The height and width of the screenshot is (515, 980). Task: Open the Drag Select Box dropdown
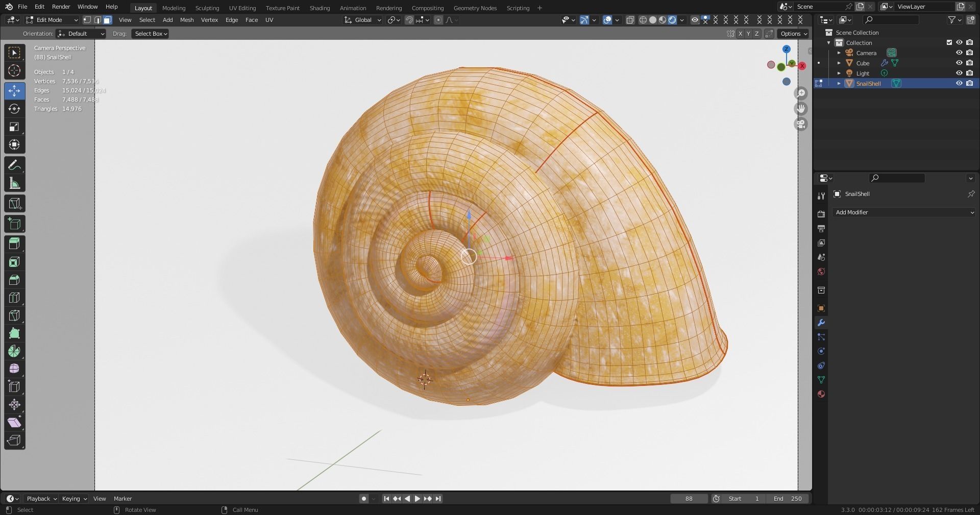point(151,34)
